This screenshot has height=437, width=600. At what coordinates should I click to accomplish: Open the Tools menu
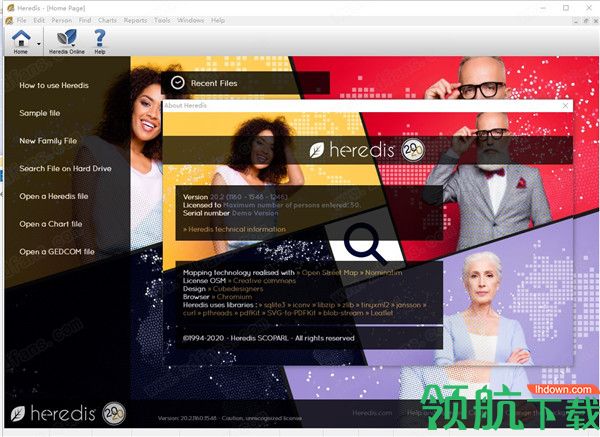[162, 20]
